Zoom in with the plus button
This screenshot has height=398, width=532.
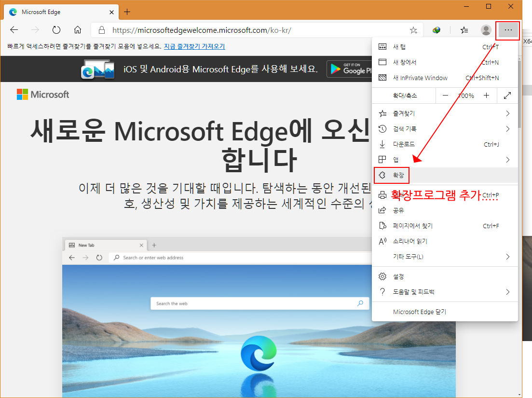[x=487, y=96]
